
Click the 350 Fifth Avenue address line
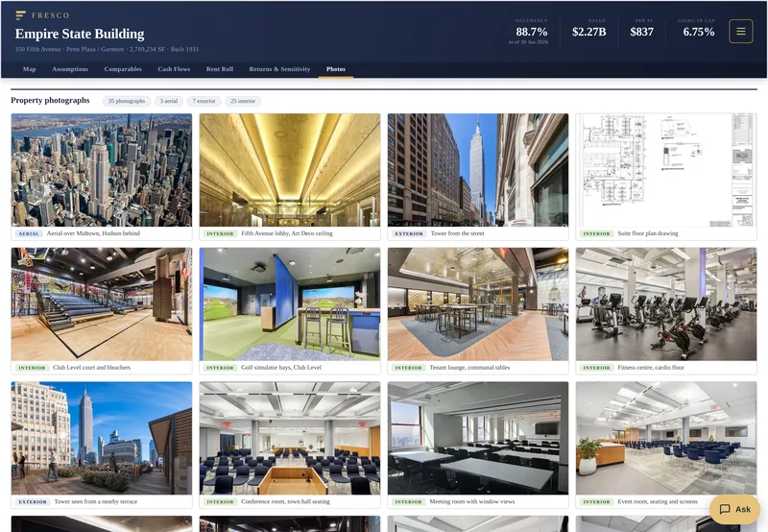tap(107, 49)
